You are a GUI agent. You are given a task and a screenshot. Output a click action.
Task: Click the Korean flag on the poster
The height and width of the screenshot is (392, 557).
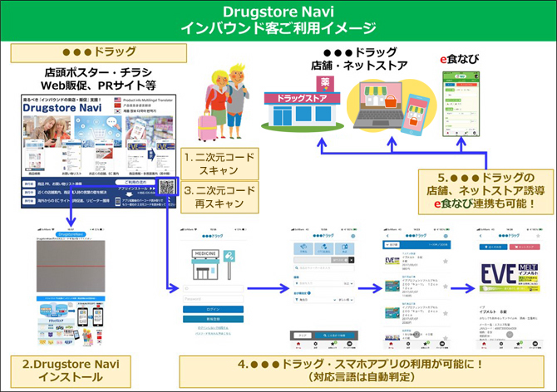117,111
